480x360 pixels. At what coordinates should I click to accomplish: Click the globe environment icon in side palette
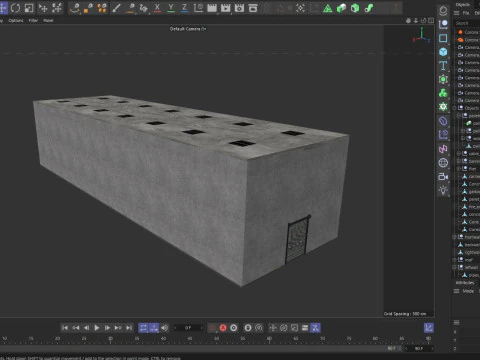click(443, 163)
